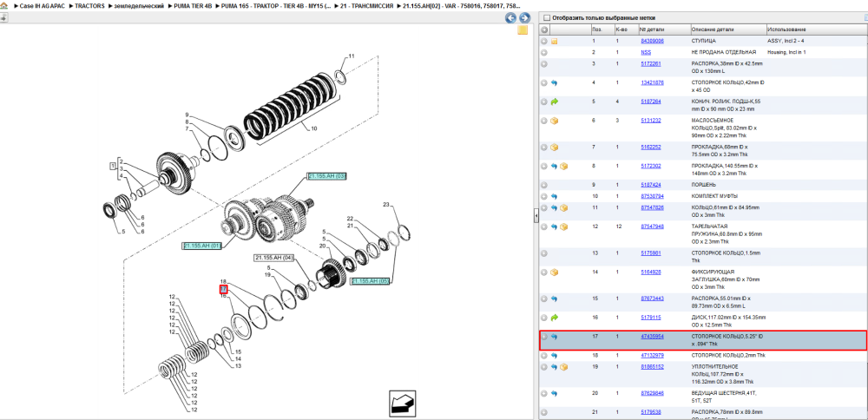Select highlighted callout 17 in the diagram
The height and width of the screenshot is (420, 868).
223,289
